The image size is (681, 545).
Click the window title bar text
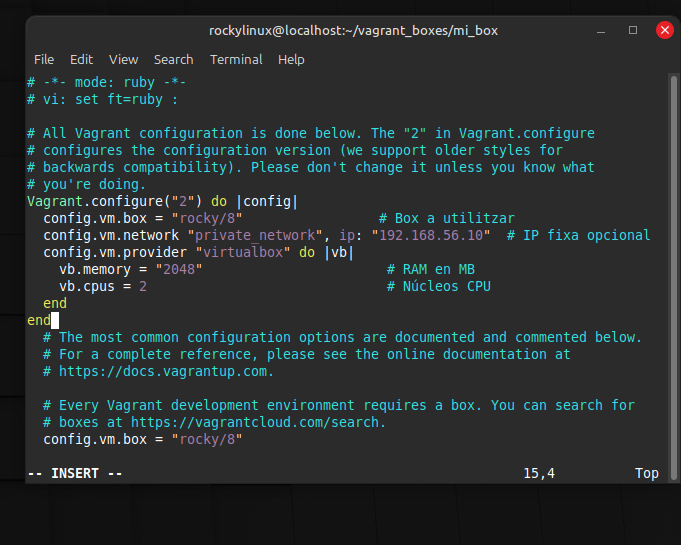pyautogui.click(x=353, y=30)
